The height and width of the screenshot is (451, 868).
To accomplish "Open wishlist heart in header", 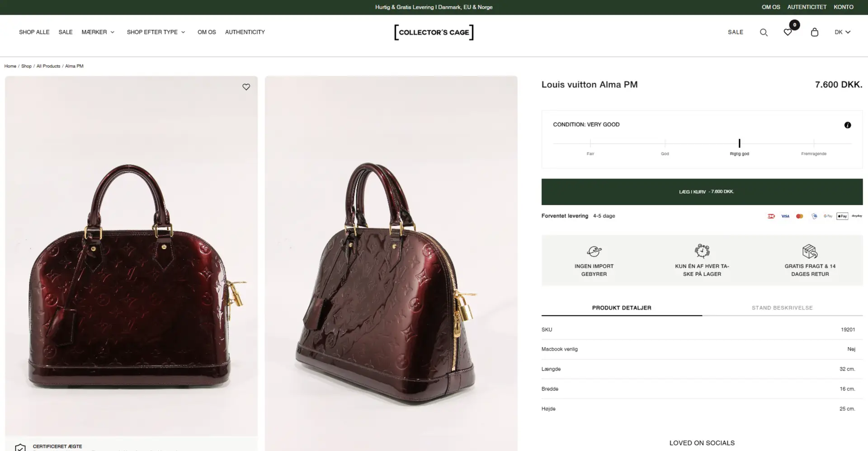I will tap(788, 33).
